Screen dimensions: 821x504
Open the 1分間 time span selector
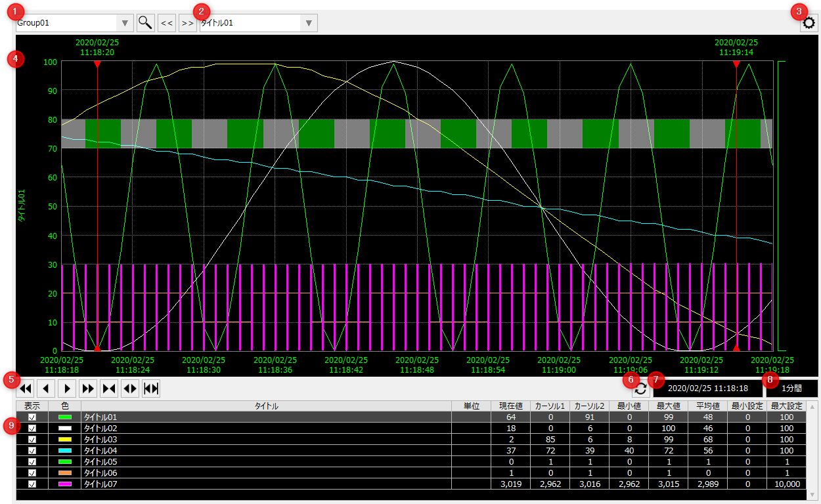(791, 388)
